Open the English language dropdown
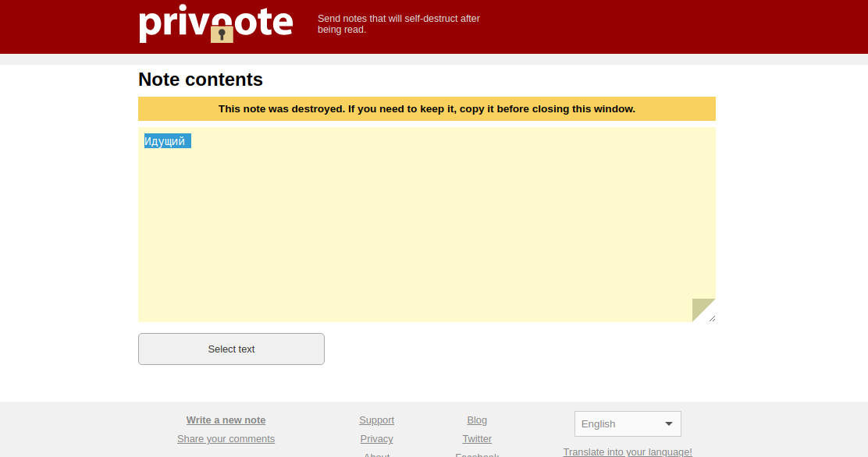Screen dimensions: 868x457 (x=628, y=423)
